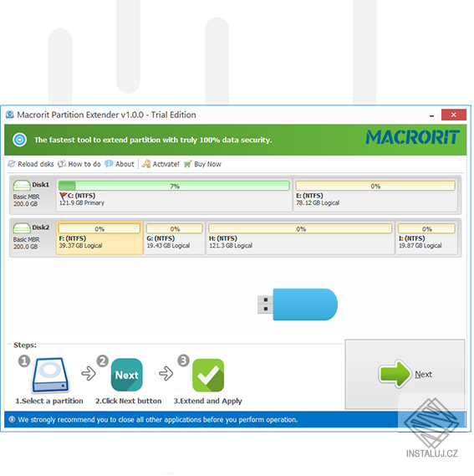Click Activate! to enter license key
The width and height of the screenshot is (474, 476).
(161, 164)
